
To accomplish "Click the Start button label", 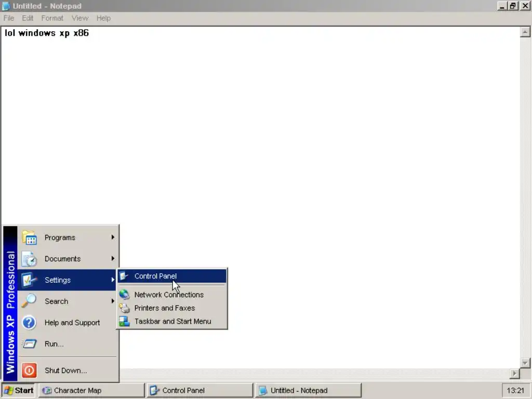I will point(24,390).
